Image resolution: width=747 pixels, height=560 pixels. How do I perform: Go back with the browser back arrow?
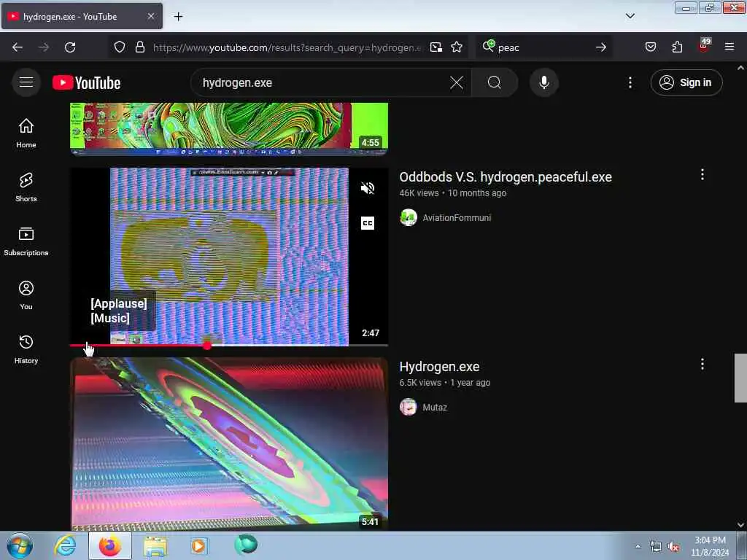(18, 47)
